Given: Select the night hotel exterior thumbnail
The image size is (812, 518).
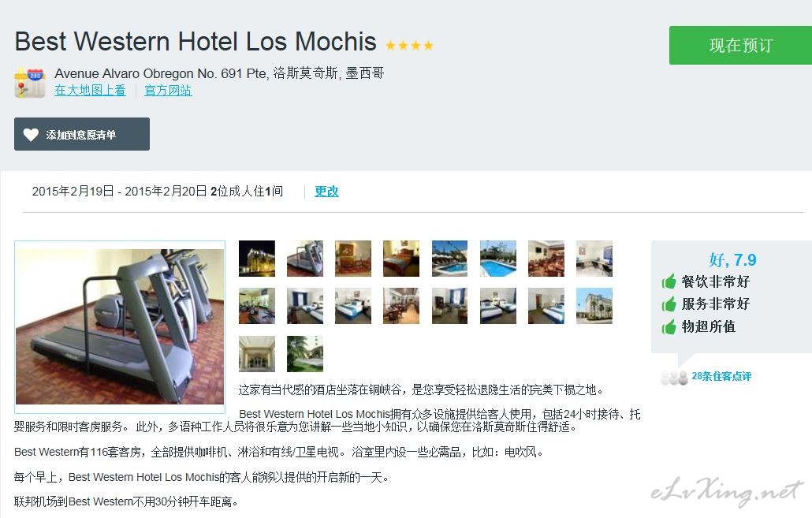Looking at the screenshot, I should 257,259.
